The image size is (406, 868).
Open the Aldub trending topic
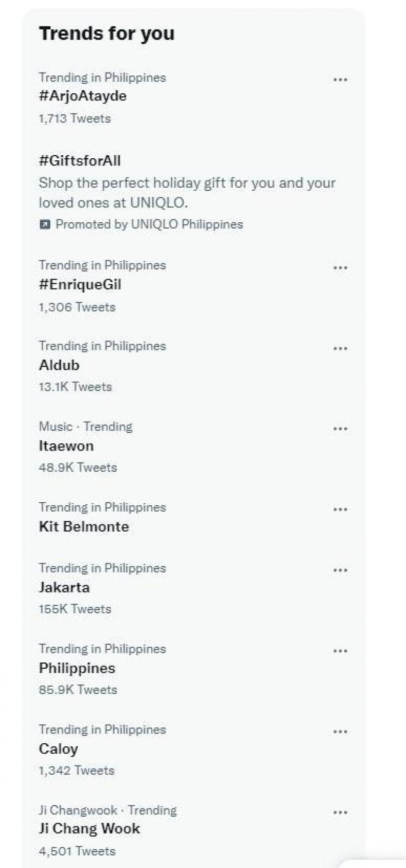click(x=59, y=365)
